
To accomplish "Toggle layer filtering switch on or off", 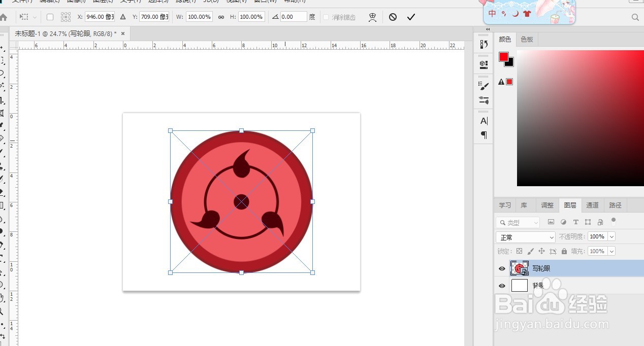I will (x=614, y=221).
